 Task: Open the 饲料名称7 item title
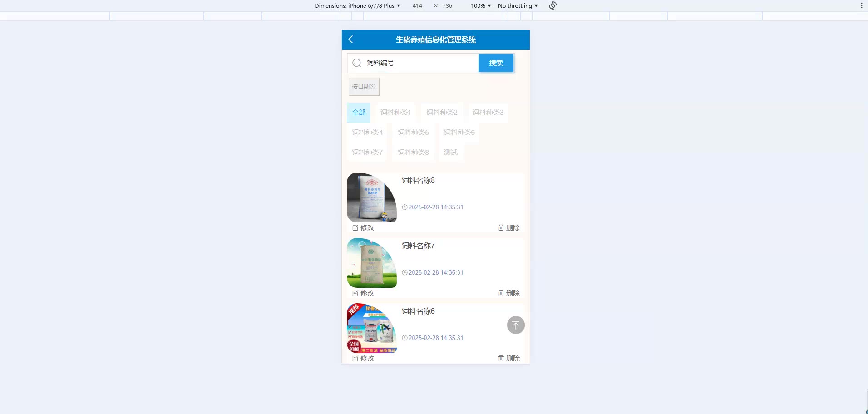point(418,246)
